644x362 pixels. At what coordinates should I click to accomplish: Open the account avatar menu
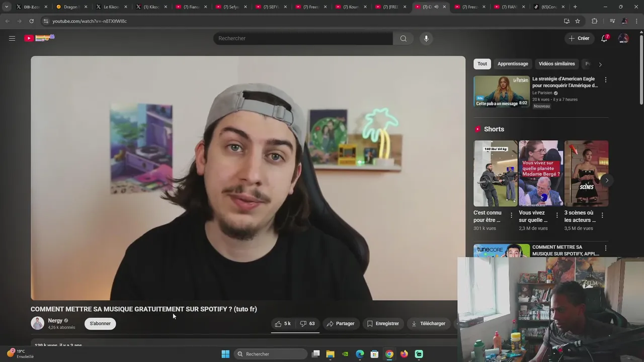coord(623,38)
